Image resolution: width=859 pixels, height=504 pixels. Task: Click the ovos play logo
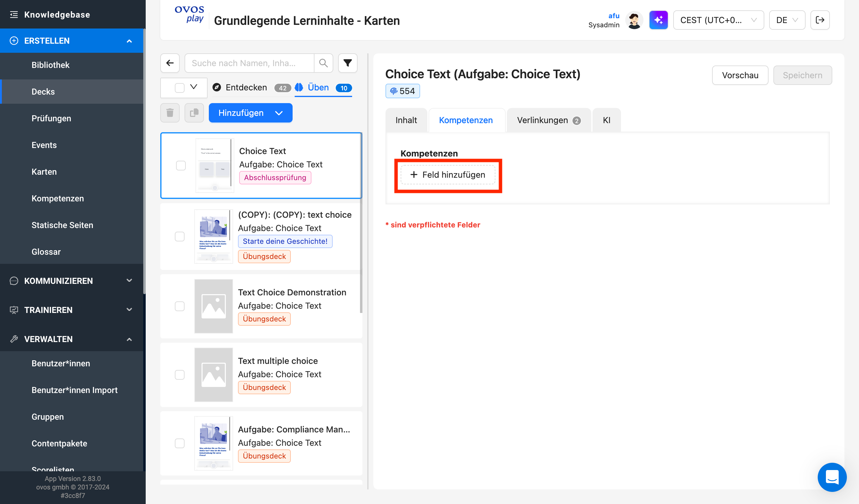[x=189, y=14]
